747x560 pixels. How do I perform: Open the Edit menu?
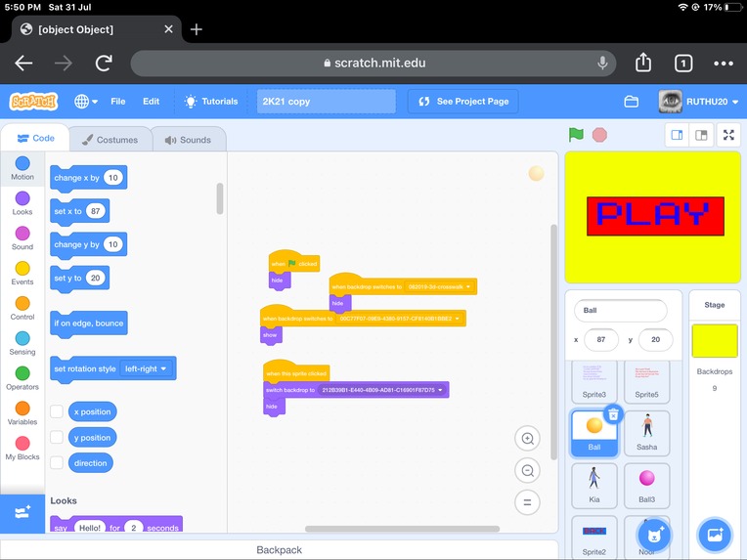(x=151, y=102)
